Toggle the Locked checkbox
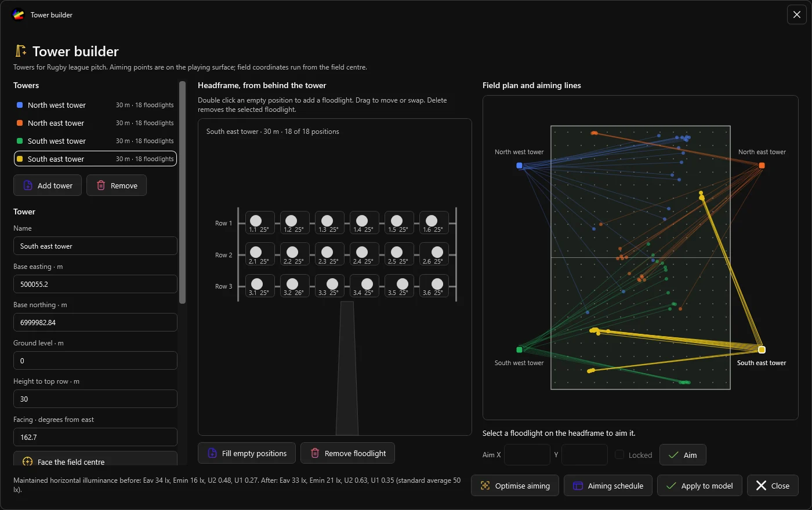 (619, 455)
